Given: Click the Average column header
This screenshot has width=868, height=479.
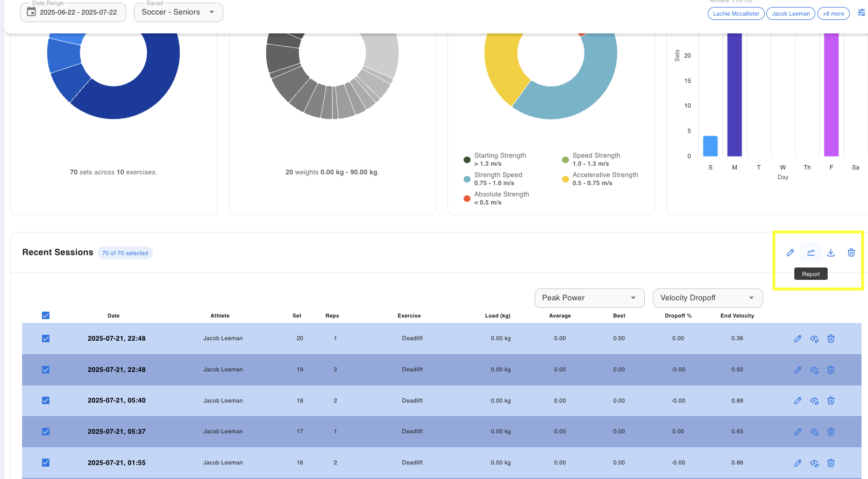Looking at the screenshot, I should coord(560,316).
